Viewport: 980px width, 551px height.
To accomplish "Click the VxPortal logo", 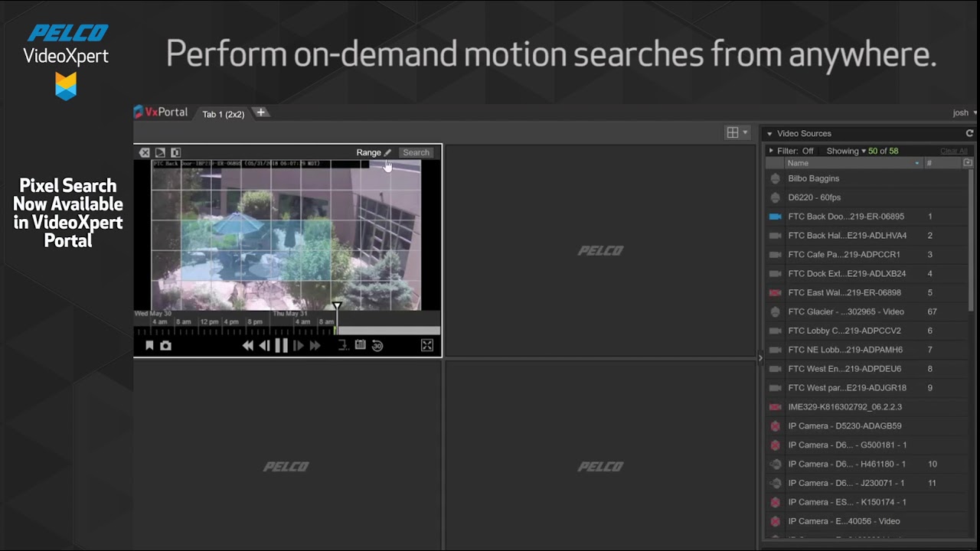I will 161,112.
